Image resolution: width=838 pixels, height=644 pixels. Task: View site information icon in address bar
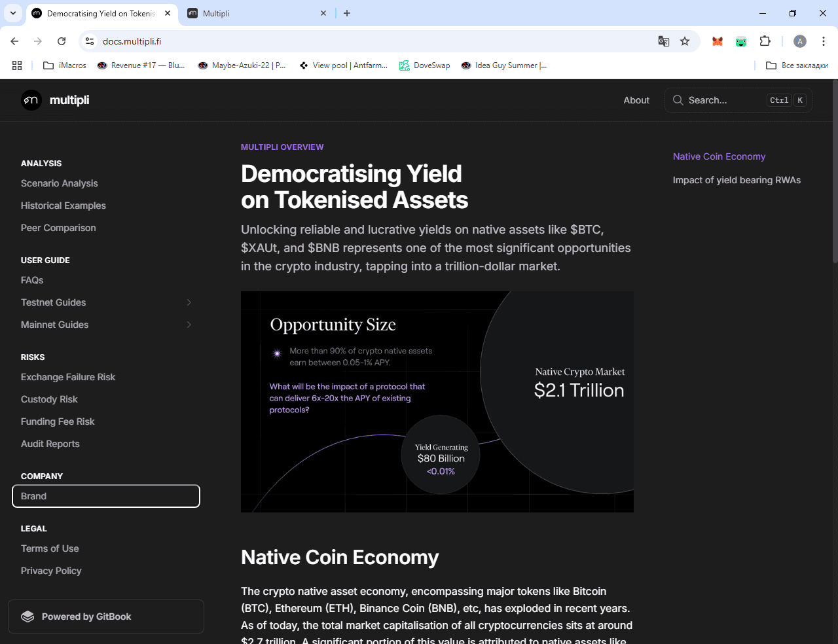tap(90, 41)
